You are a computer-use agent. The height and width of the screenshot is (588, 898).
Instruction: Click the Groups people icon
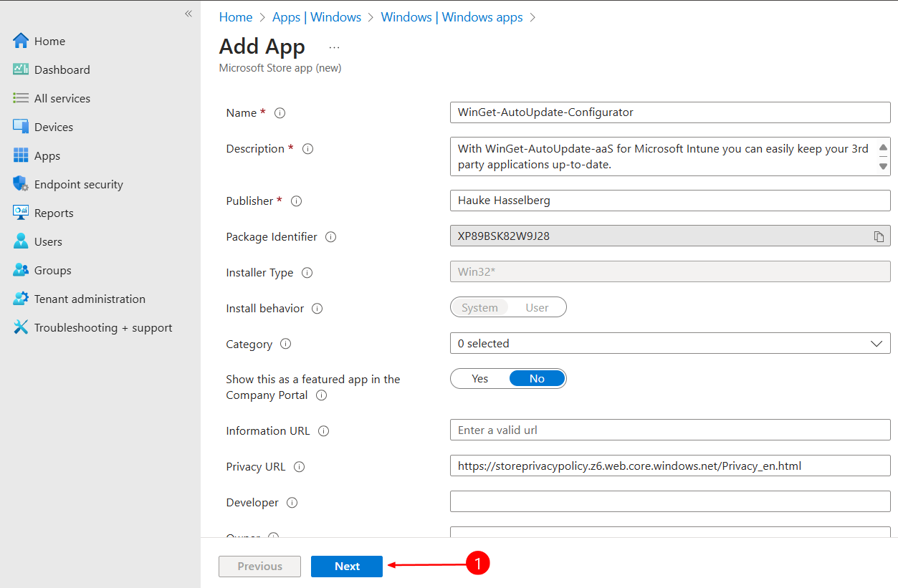21,270
